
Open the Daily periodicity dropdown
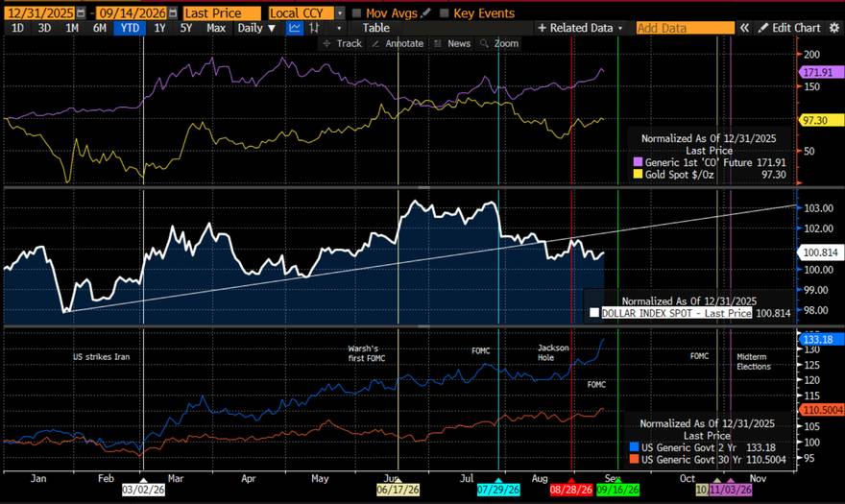[x=256, y=28]
